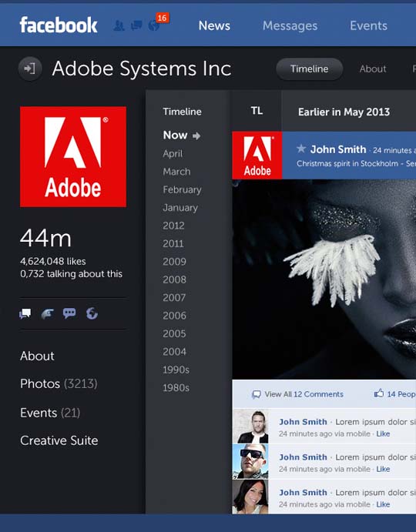Click the blue speech bubble icon in sidebar
Image resolution: width=416 pixels, height=532 pixels.
pyautogui.click(x=69, y=313)
